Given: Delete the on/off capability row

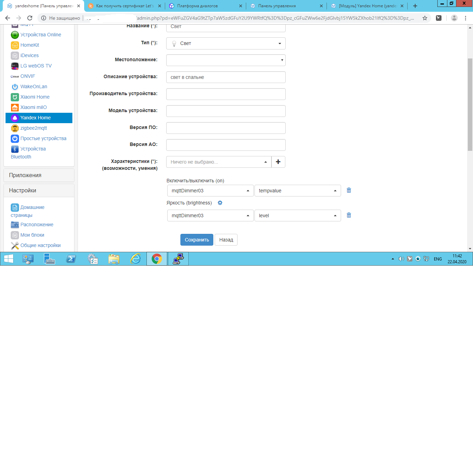Looking at the screenshot, I should click(x=349, y=190).
